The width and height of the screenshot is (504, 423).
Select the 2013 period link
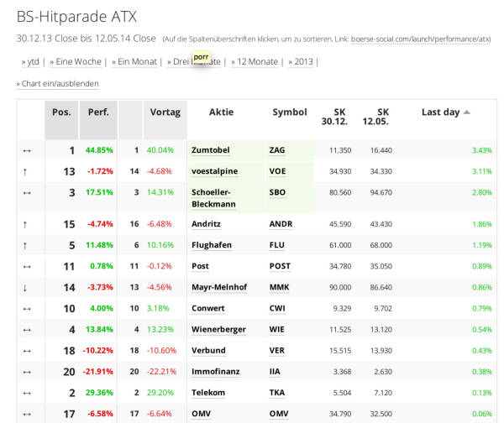(302, 61)
